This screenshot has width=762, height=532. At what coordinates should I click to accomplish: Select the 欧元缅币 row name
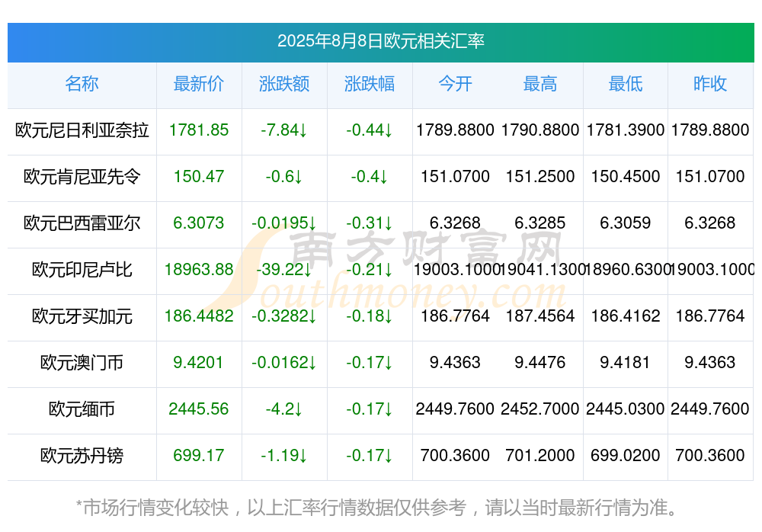[82, 409]
